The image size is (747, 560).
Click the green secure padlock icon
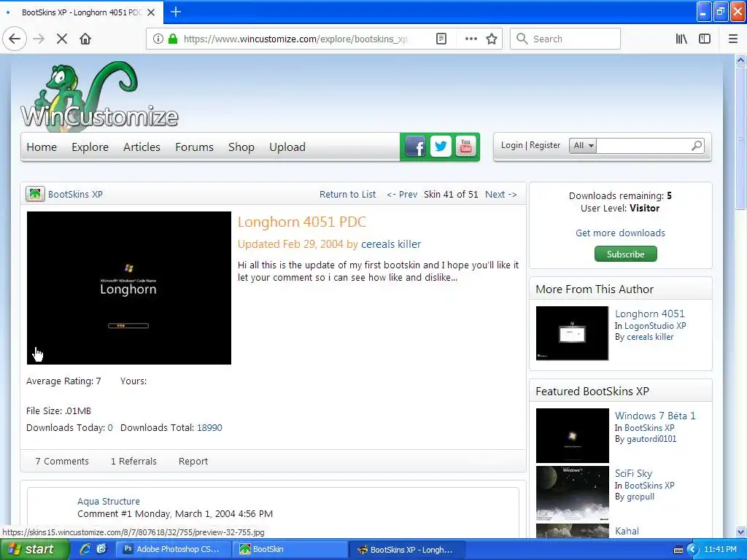pyautogui.click(x=173, y=39)
